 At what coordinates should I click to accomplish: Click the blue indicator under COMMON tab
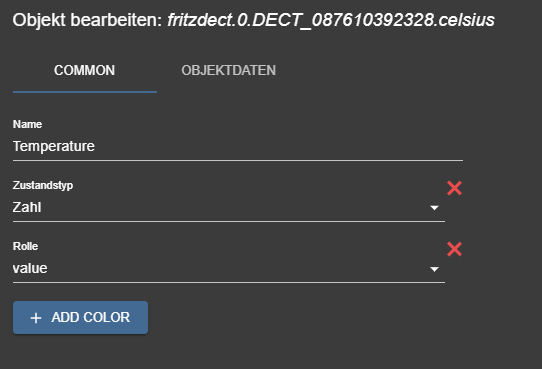85,92
